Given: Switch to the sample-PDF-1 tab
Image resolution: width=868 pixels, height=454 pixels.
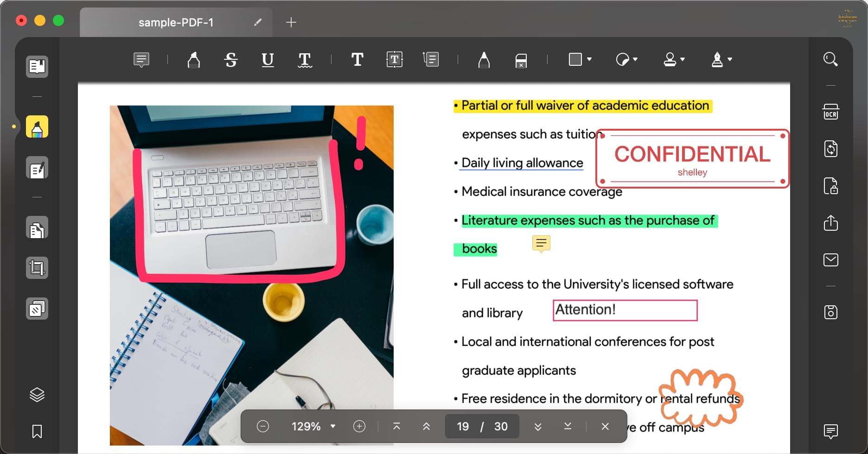Looking at the screenshot, I should (x=176, y=22).
